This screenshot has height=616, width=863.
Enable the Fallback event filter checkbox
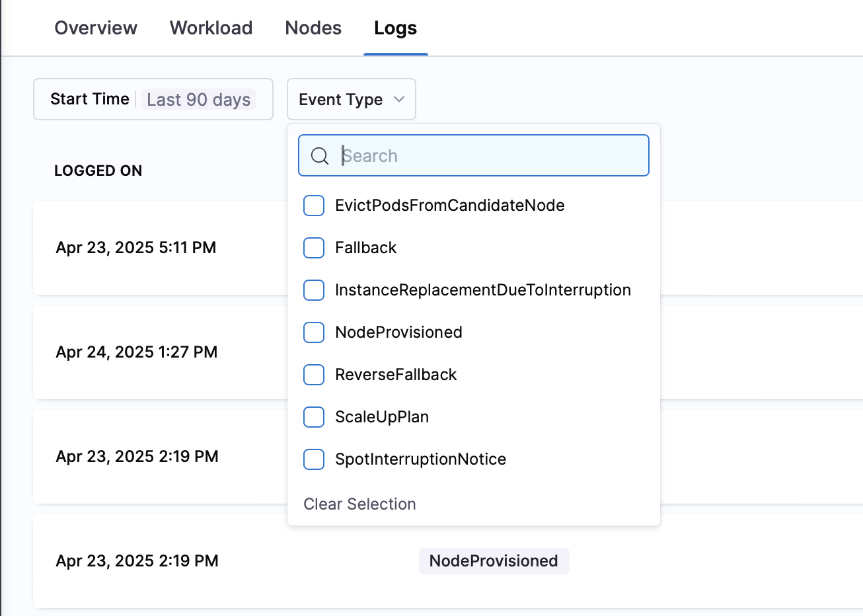point(314,248)
